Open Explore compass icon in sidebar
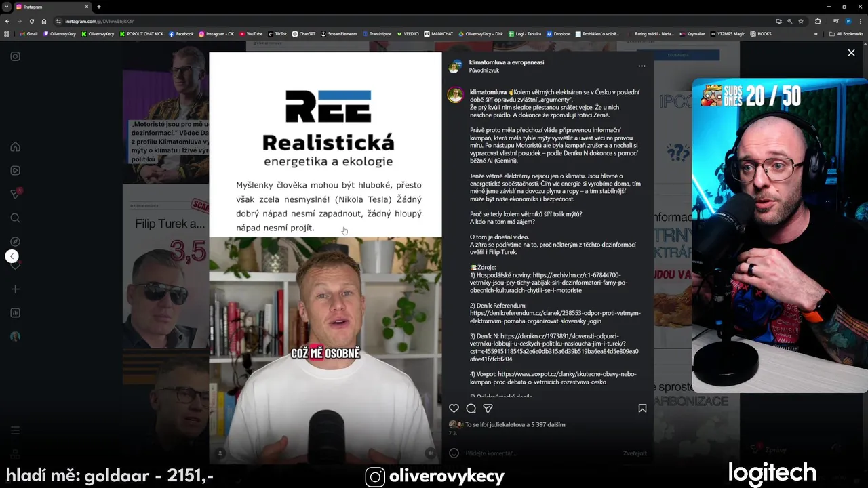 [x=15, y=242]
